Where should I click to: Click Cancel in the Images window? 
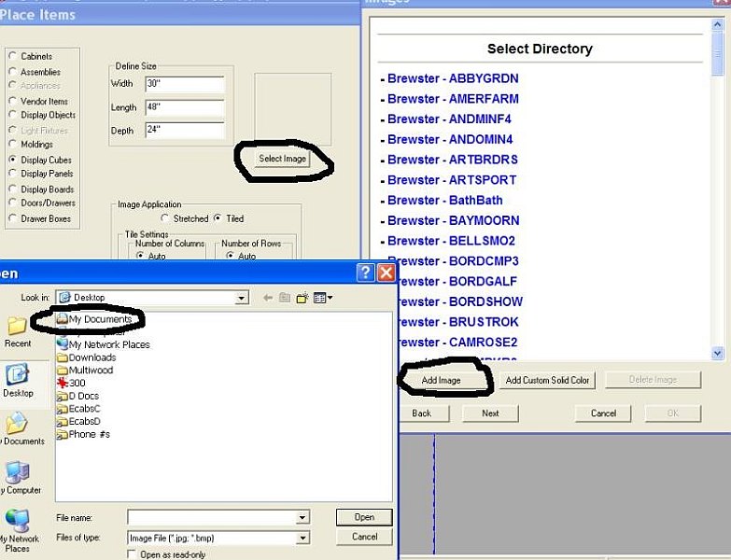pos(603,413)
